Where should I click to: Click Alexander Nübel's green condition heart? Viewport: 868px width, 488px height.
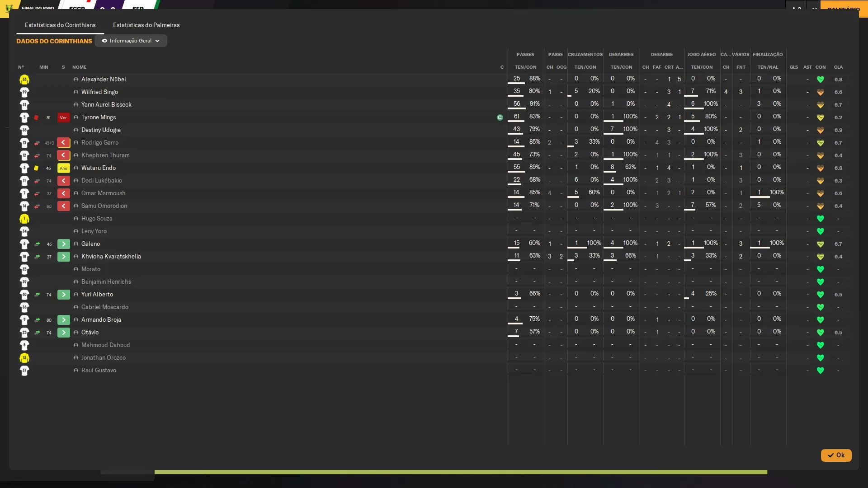[821, 80]
